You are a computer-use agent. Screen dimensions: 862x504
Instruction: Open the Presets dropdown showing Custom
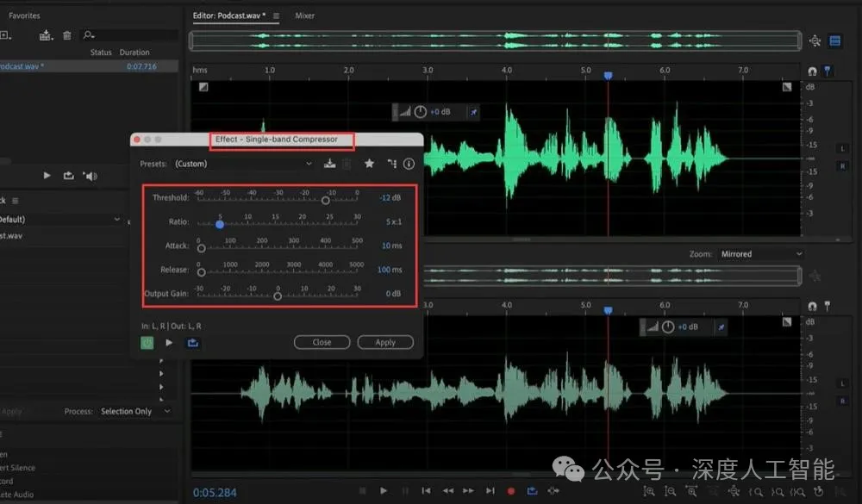[x=243, y=164]
